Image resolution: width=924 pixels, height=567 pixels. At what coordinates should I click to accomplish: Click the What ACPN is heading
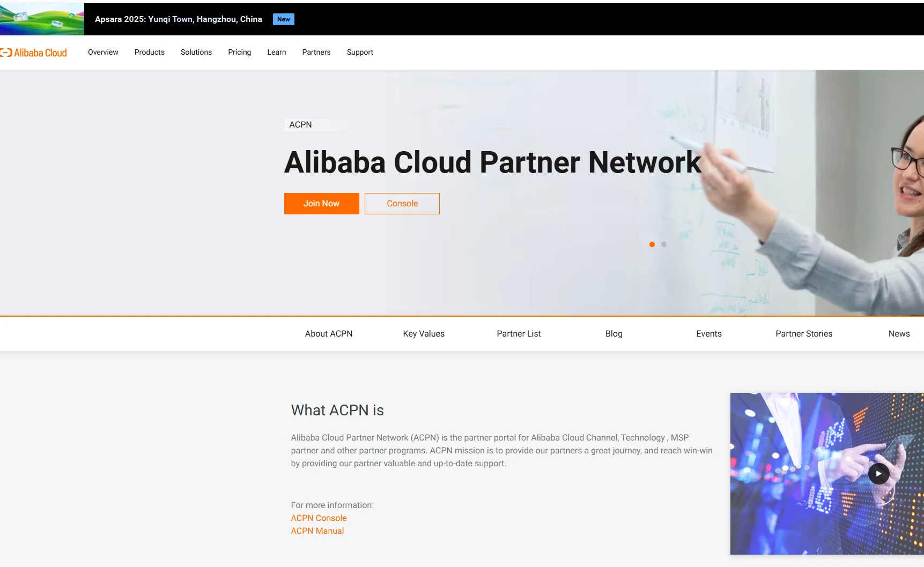tap(337, 410)
